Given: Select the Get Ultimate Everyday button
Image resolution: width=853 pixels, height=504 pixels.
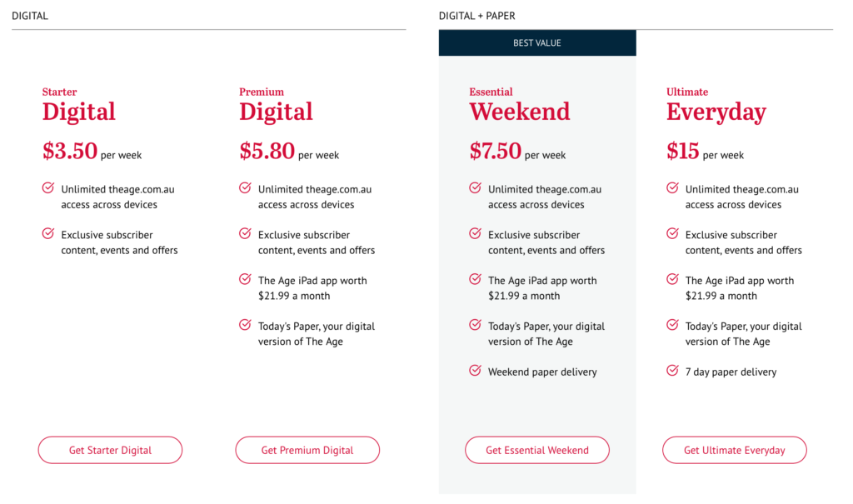Looking at the screenshot, I should pyautogui.click(x=735, y=450).
